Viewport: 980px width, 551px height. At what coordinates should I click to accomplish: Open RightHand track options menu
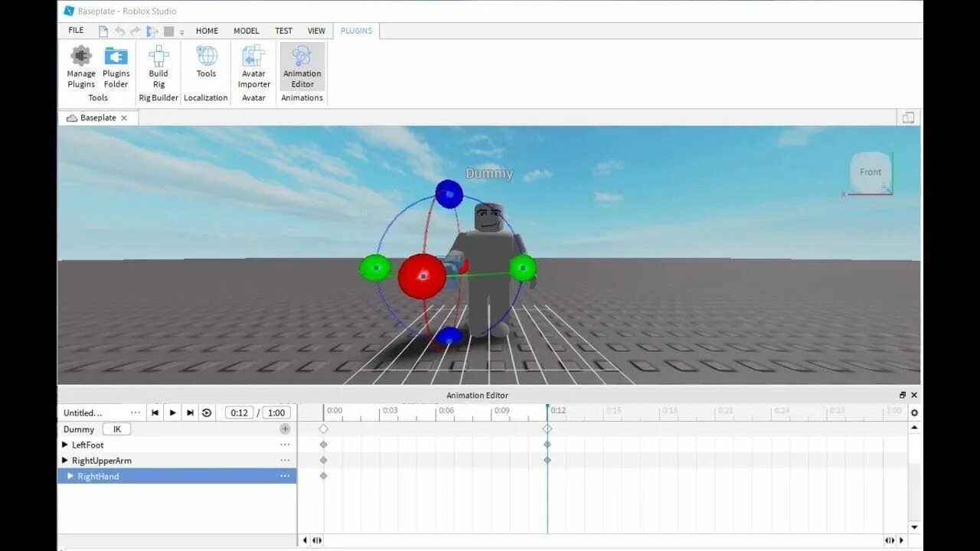(285, 476)
